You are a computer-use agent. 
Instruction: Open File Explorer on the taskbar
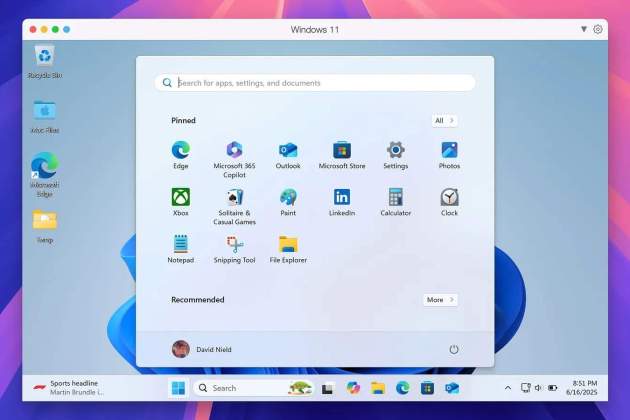pos(378,388)
